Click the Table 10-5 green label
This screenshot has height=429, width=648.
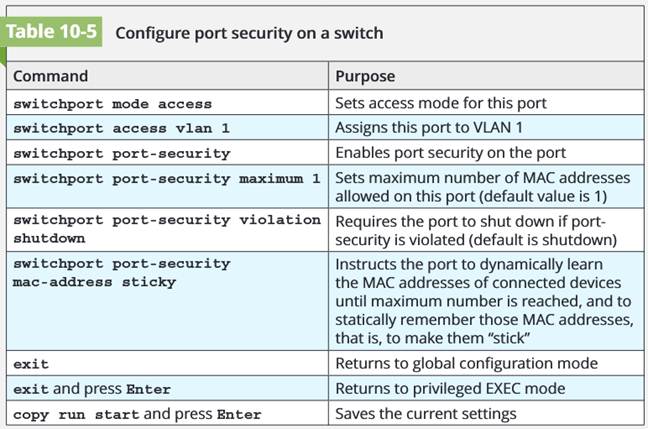coord(53,31)
